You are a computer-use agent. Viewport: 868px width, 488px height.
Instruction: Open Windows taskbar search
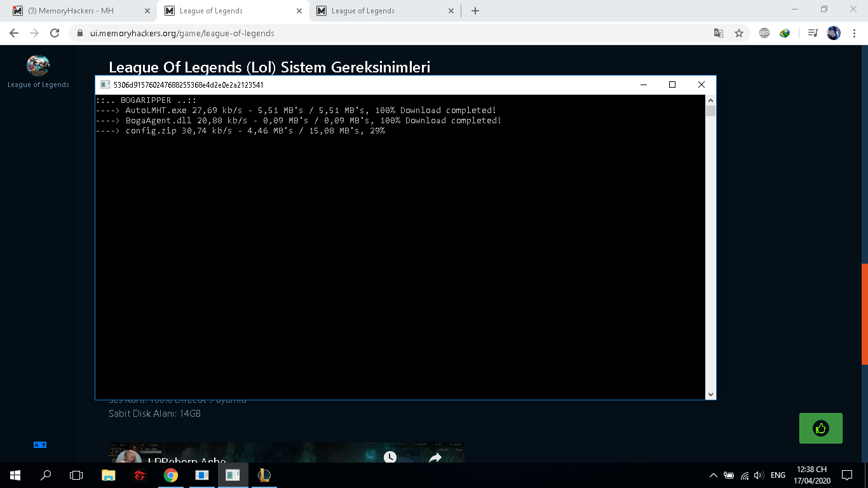click(x=46, y=475)
